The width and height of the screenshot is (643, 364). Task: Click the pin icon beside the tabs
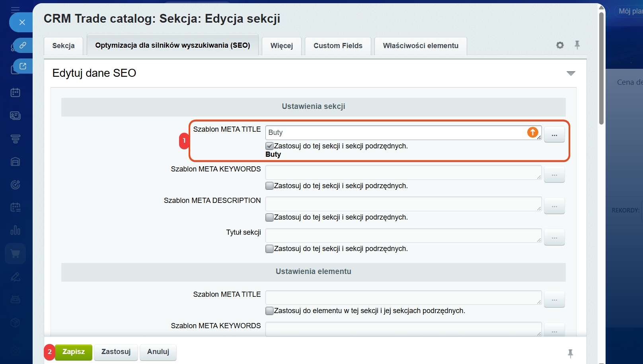pos(577,45)
